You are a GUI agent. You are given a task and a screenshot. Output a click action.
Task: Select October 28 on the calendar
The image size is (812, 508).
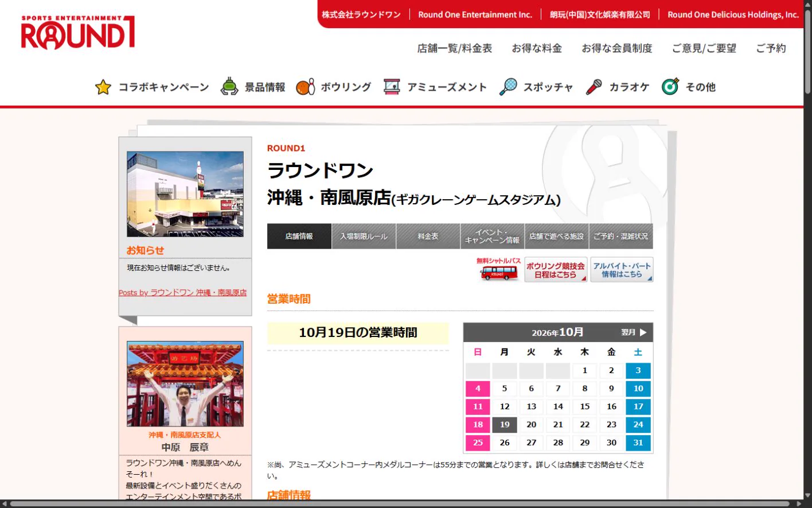click(558, 443)
